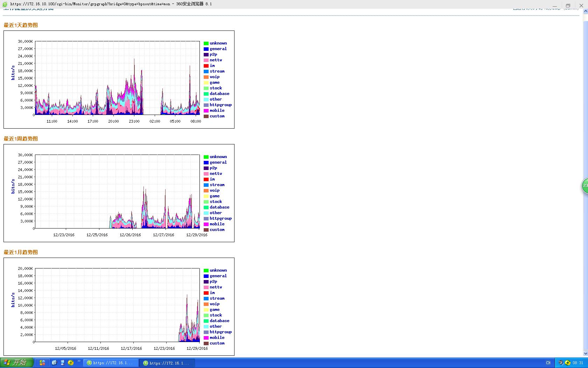Click the 1-month traffic trend graph

tap(119, 307)
